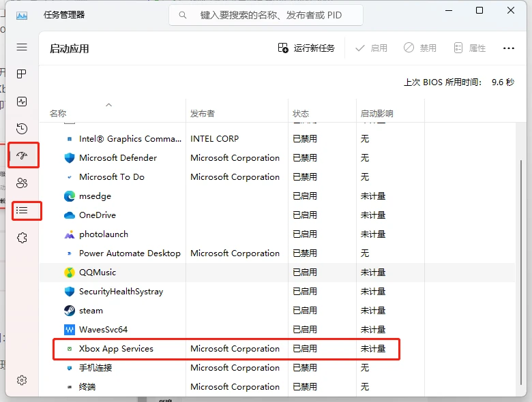This screenshot has height=402, width=532.
Task: Click Microsoft Corporation publisher in 终端 row
Action: [x=235, y=387]
